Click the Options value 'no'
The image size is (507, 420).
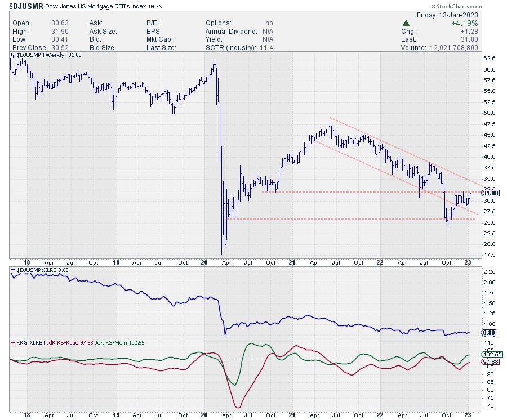click(x=269, y=23)
